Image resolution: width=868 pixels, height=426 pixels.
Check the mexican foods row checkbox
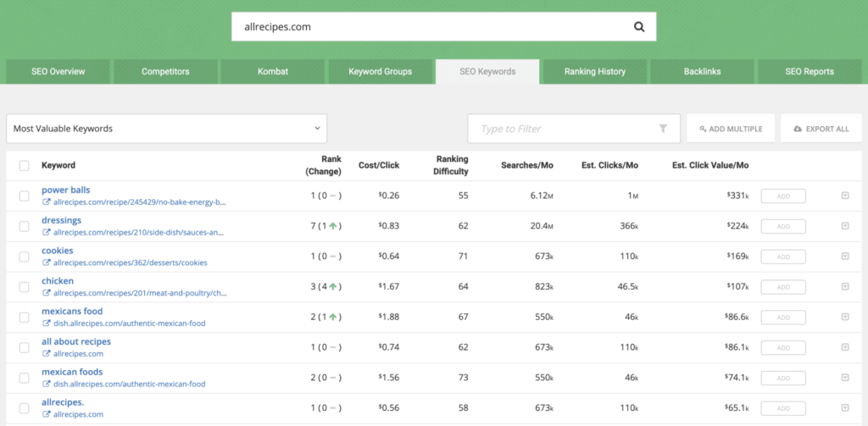[25, 378]
